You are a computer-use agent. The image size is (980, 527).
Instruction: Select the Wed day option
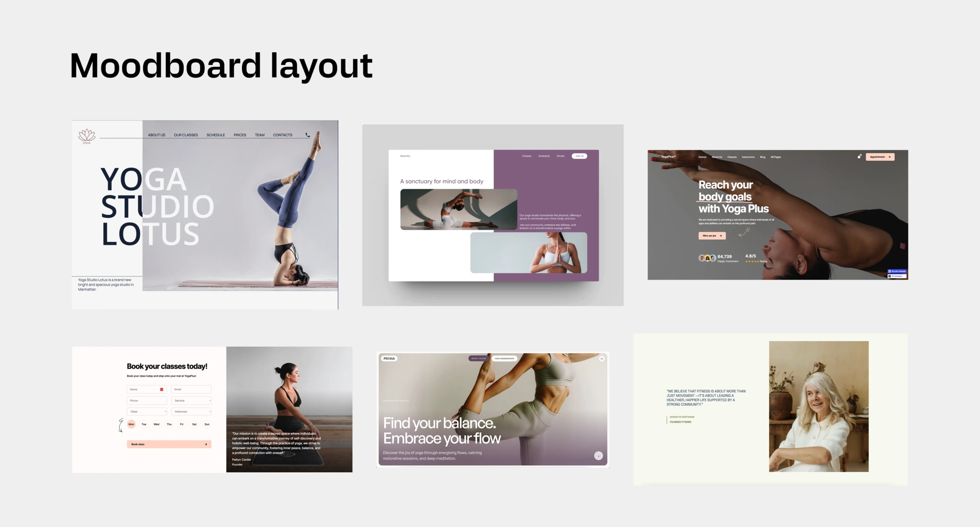[x=156, y=424]
